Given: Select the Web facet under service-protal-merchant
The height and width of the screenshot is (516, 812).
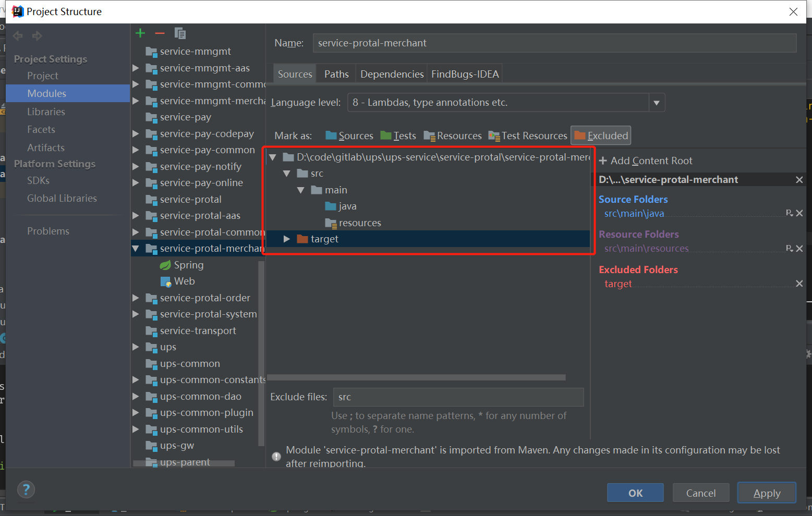Looking at the screenshot, I should pyautogui.click(x=178, y=281).
